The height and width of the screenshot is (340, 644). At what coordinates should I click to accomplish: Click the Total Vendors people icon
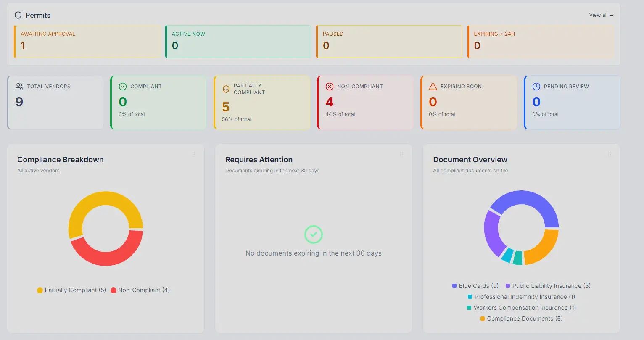(19, 87)
